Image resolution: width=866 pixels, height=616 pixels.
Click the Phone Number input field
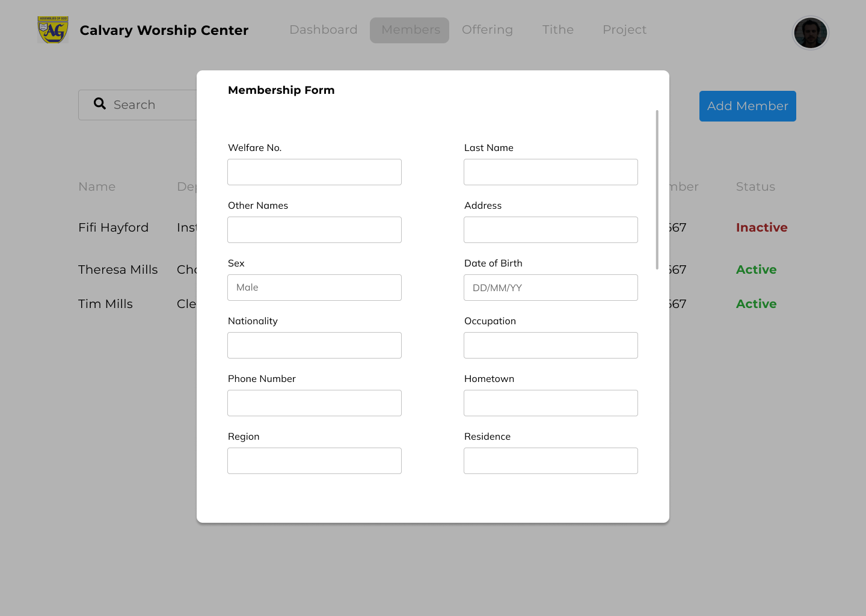point(314,403)
